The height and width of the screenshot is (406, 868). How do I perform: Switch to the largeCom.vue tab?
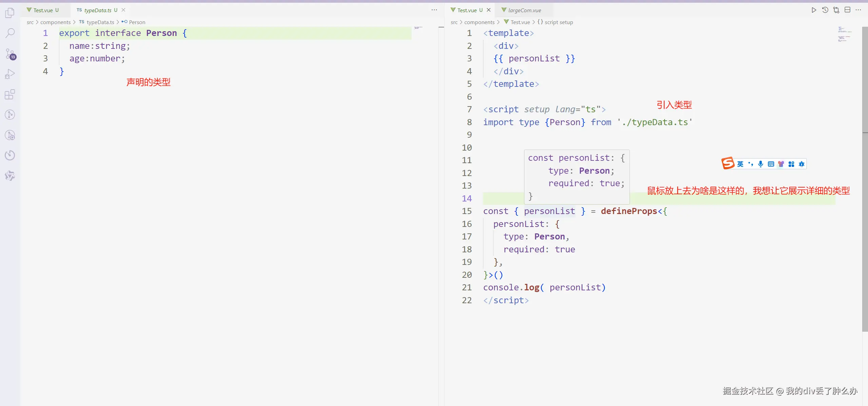click(524, 10)
